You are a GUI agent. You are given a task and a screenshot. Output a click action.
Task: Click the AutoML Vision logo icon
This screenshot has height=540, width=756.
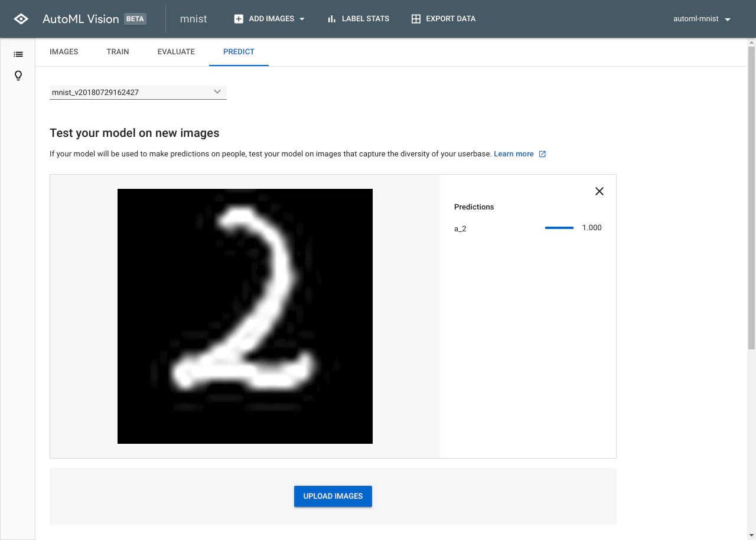(x=21, y=19)
